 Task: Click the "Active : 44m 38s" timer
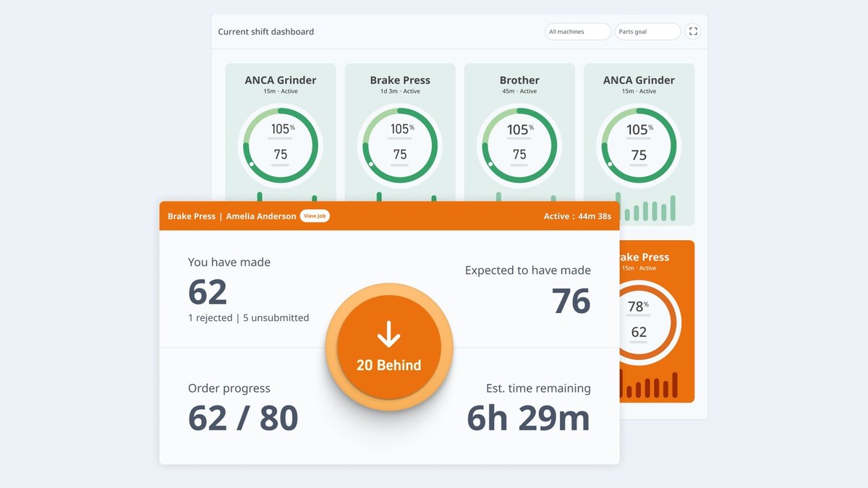point(577,216)
